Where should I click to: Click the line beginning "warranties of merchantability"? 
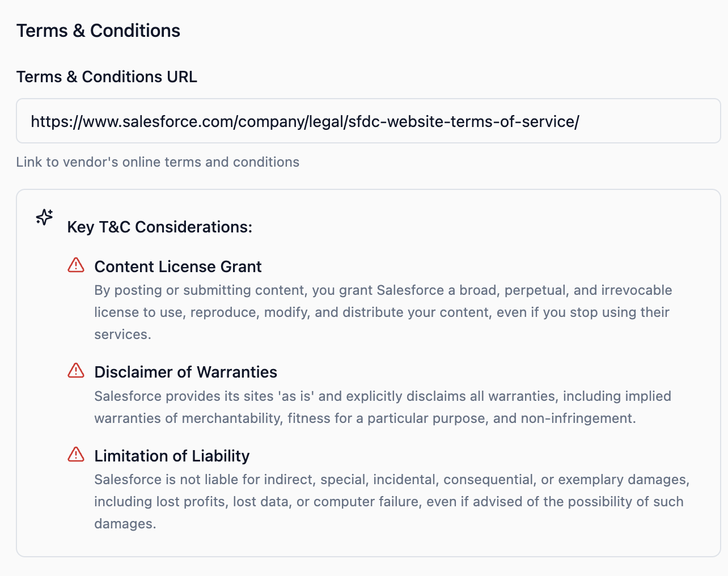(365, 418)
